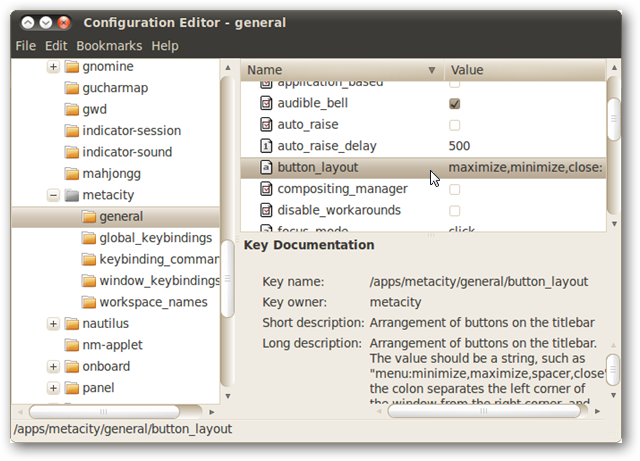This screenshot has height=461, width=640.
Task: Open the Edit menu
Action: (x=56, y=46)
